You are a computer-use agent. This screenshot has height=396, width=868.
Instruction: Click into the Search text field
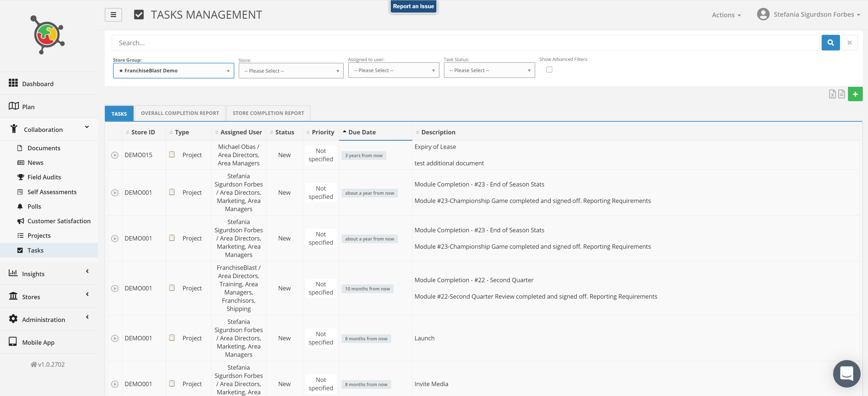(465, 43)
